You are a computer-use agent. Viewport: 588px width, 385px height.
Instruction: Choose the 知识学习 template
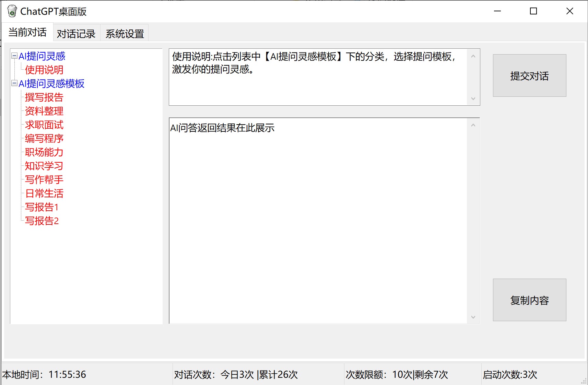(x=44, y=166)
